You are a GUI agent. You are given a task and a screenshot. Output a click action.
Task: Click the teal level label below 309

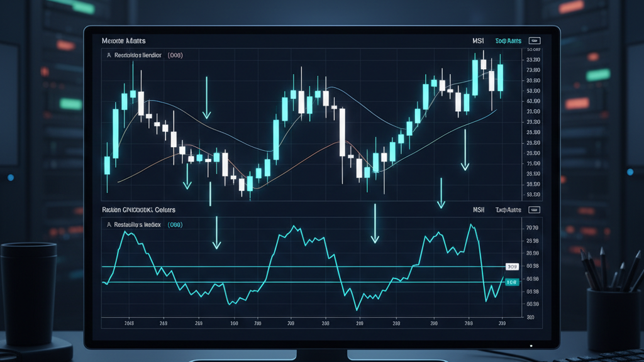(511, 282)
